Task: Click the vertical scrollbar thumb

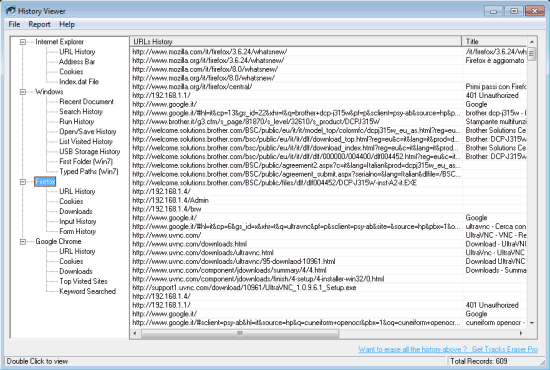Action: [532, 54]
